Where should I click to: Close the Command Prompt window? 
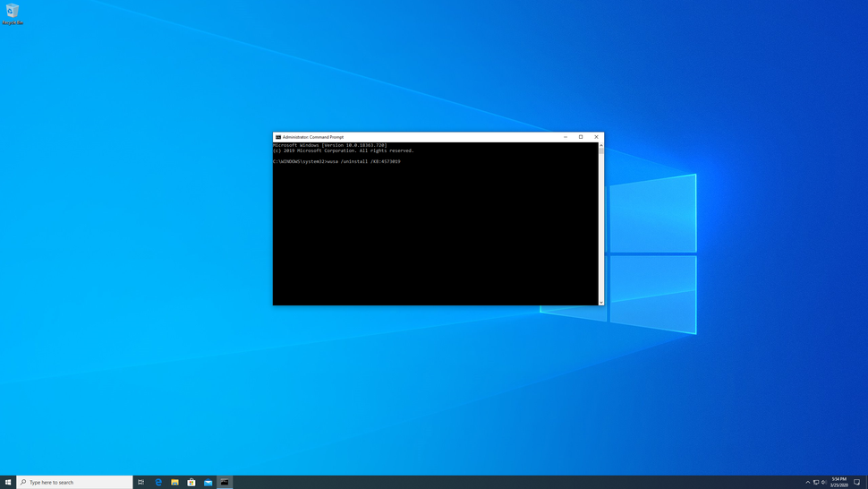pos(596,137)
